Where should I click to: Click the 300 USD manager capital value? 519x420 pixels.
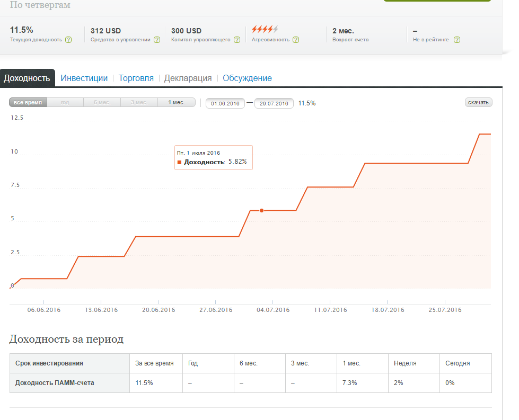click(x=187, y=31)
